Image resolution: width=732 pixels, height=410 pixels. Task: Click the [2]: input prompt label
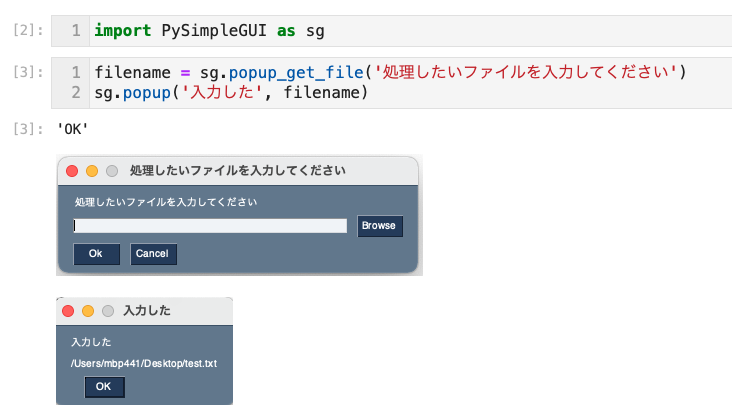pos(25,31)
